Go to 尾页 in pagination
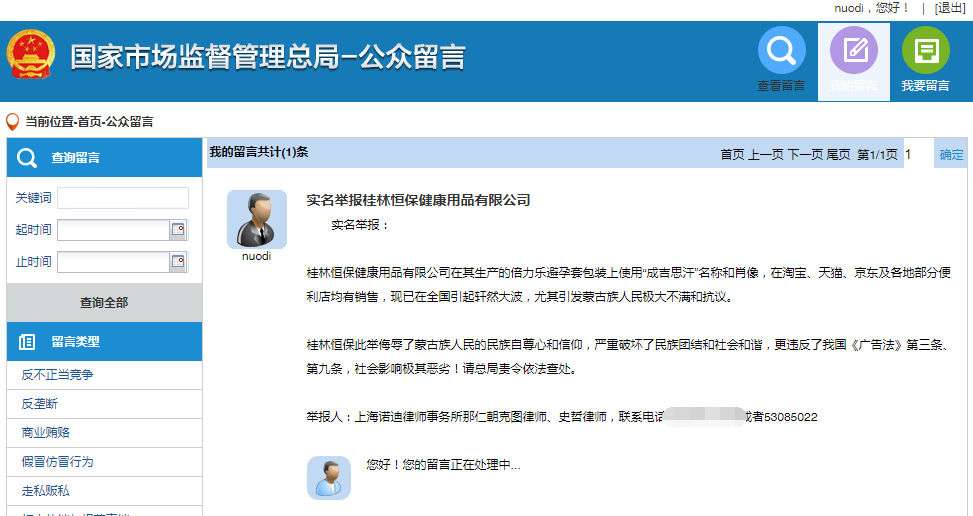 pos(838,154)
